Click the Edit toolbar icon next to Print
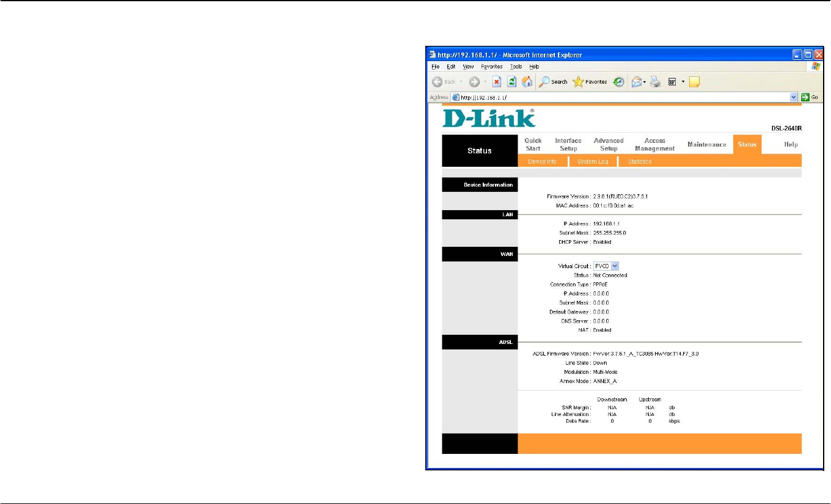This screenshot has height=504, width=831. (672, 82)
